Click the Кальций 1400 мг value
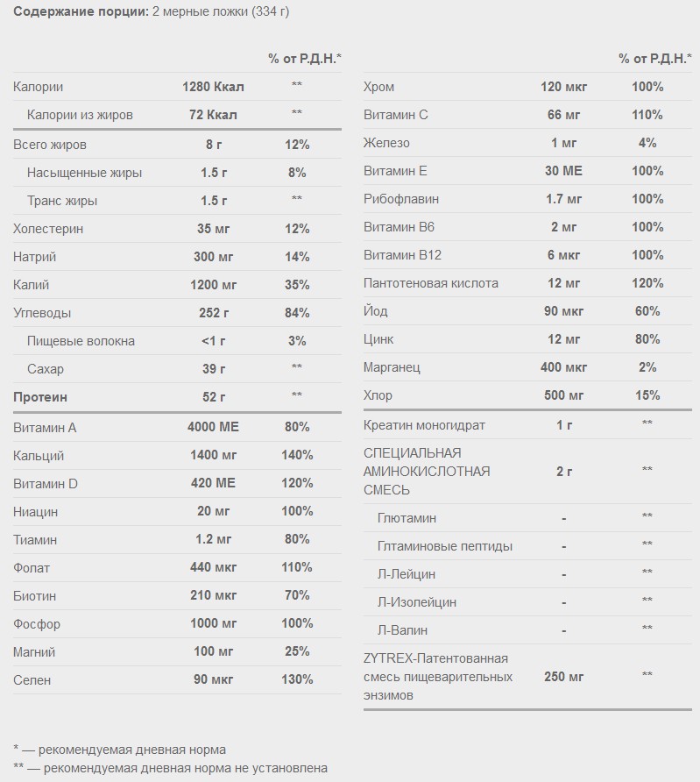This screenshot has width=700, height=782. pos(213,455)
